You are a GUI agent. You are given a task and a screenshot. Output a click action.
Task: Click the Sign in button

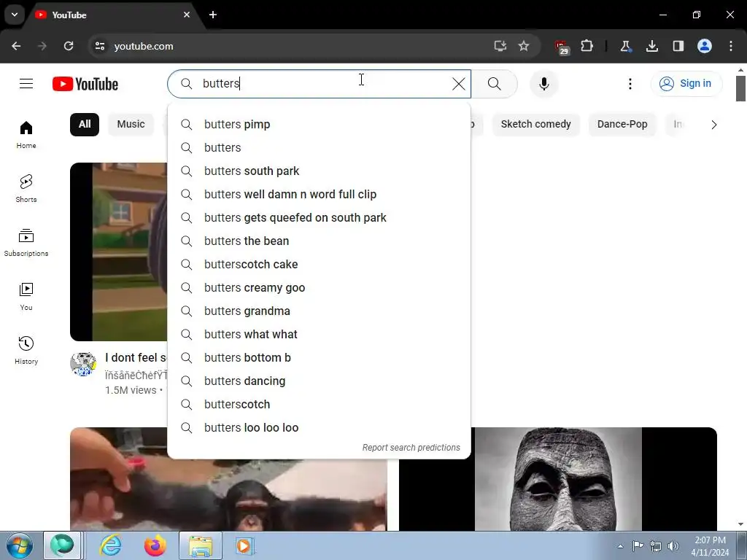686,84
